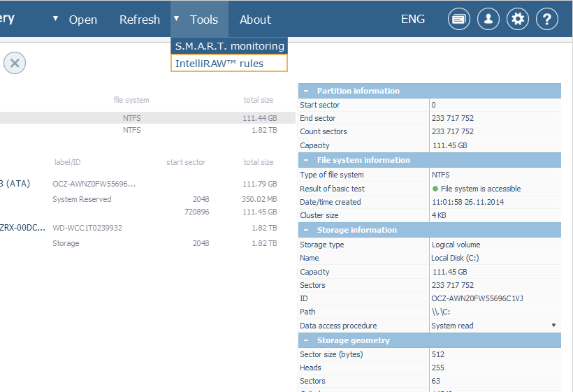Screen dimensions: 573x392
Task: Expand the dropdown arrow beside Open
Action: point(55,19)
